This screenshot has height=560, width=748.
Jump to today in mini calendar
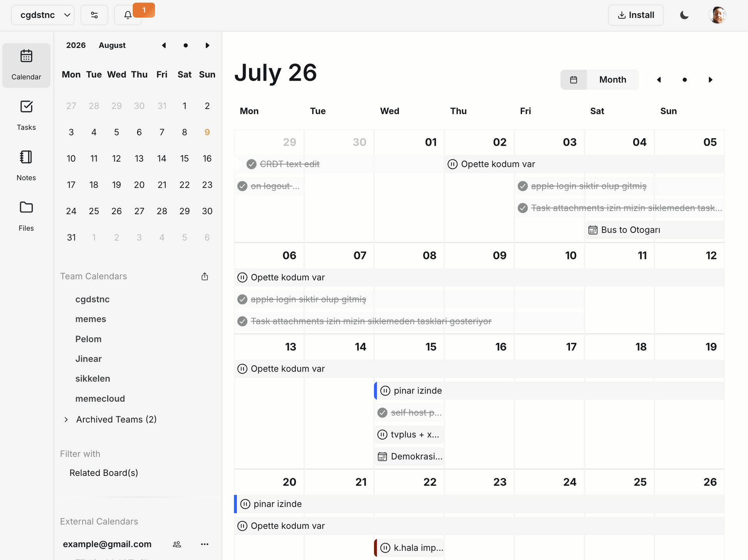pyautogui.click(x=185, y=45)
